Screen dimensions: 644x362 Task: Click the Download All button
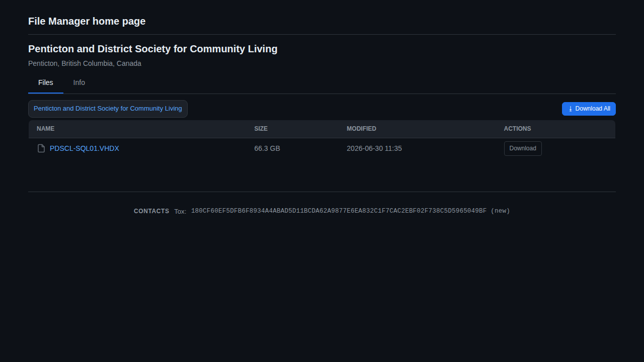(589, 109)
